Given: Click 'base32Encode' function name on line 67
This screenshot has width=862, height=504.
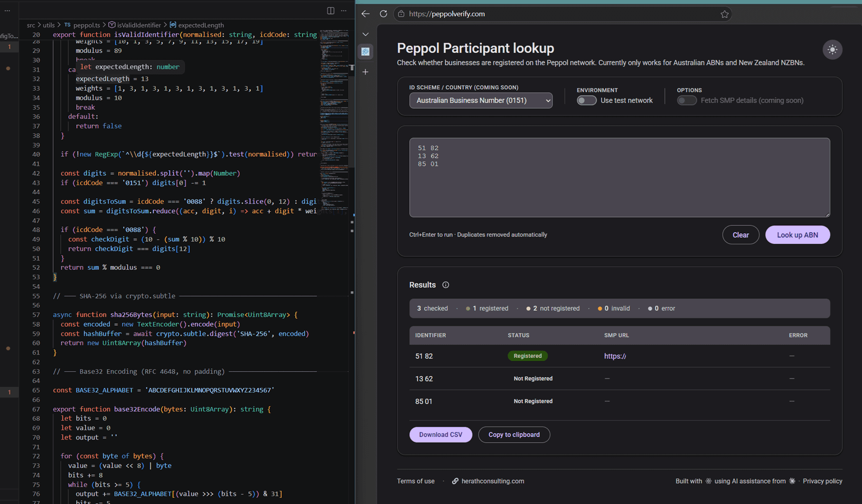Looking at the screenshot, I should point(137,409).
